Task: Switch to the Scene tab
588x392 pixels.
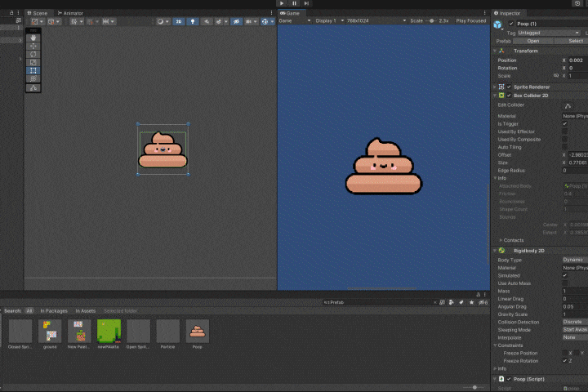Action: point(38,13)
